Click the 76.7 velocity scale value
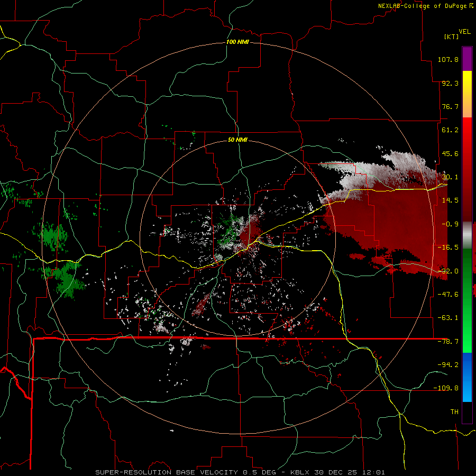The height and width of the screenshot is (476, 476). (450, 106)
